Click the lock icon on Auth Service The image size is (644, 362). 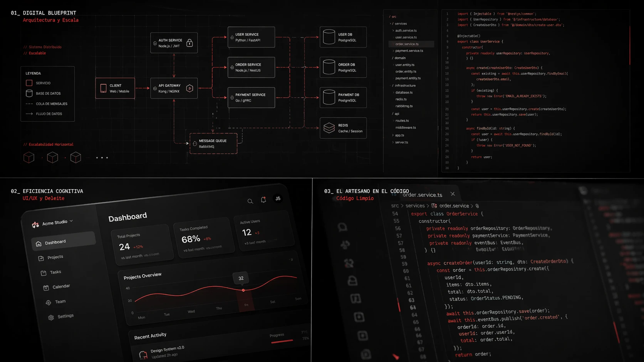[190, 43]
